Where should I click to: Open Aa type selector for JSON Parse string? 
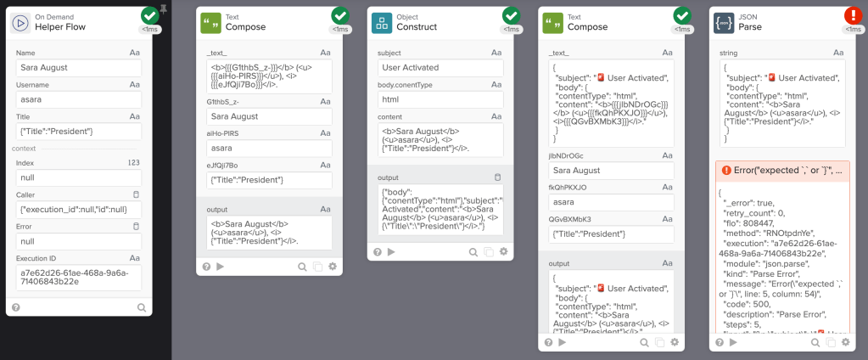click(839, 53)
